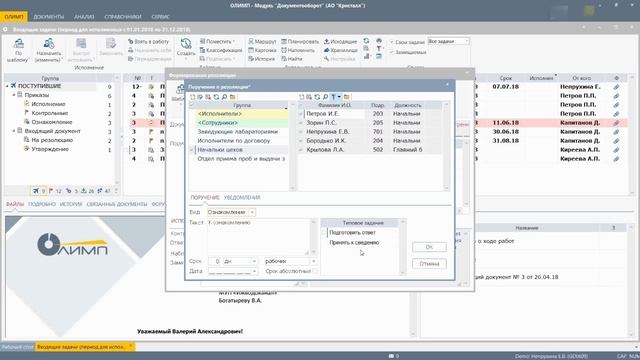Toggle the Свои задачи checkbox
This screenshot has width=640, height=360.
pos(392,42)
